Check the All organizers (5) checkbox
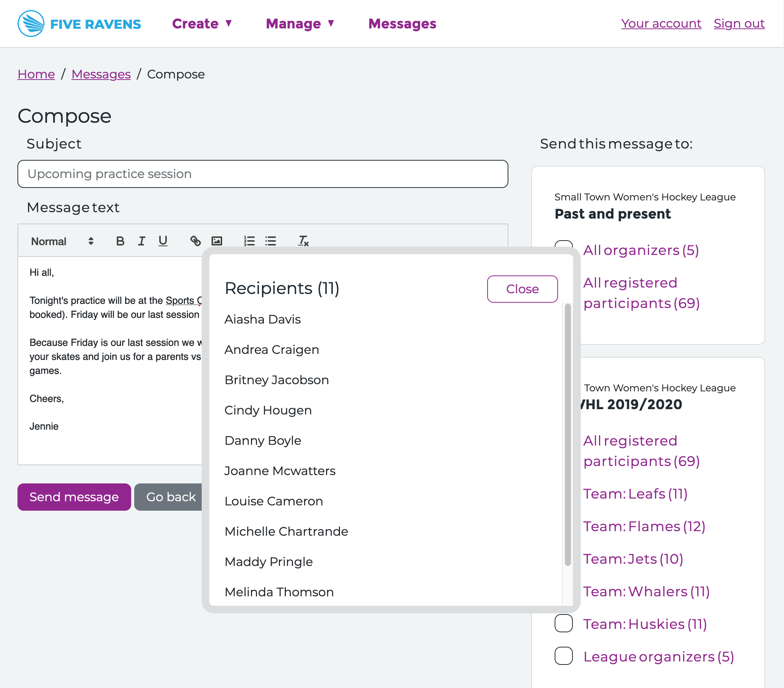The height and width of the screenshot is (688, 784). (563, 244)
